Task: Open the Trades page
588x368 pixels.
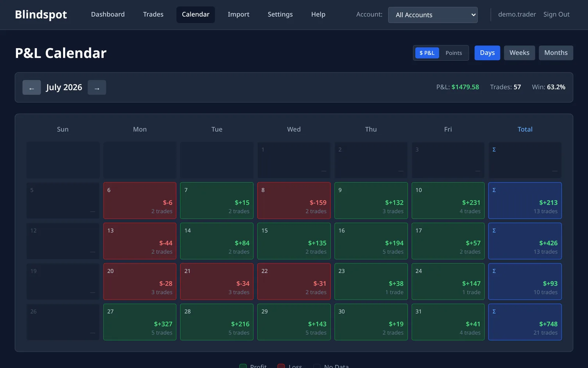Action: (x=153, y=15)
